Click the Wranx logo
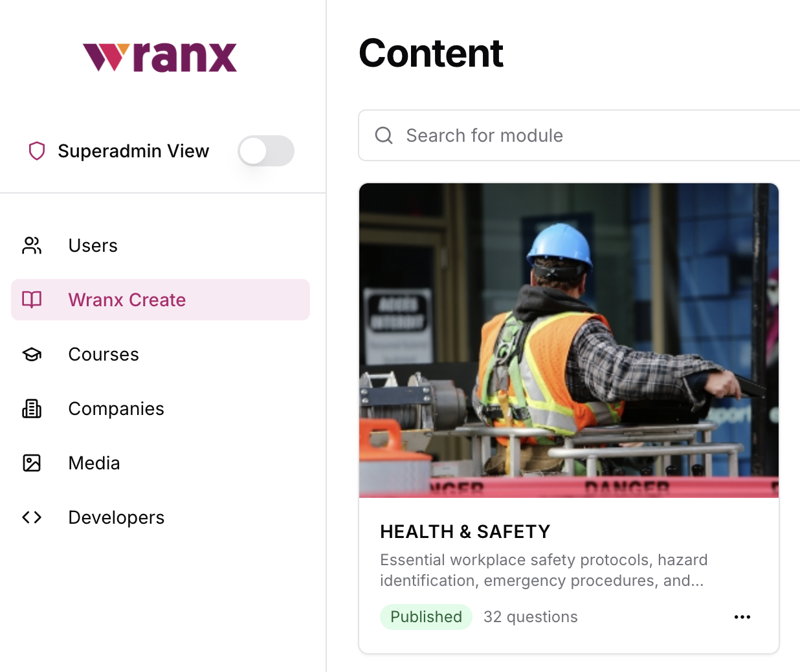This screenshot has height=672, width=800. pos(160,57)
